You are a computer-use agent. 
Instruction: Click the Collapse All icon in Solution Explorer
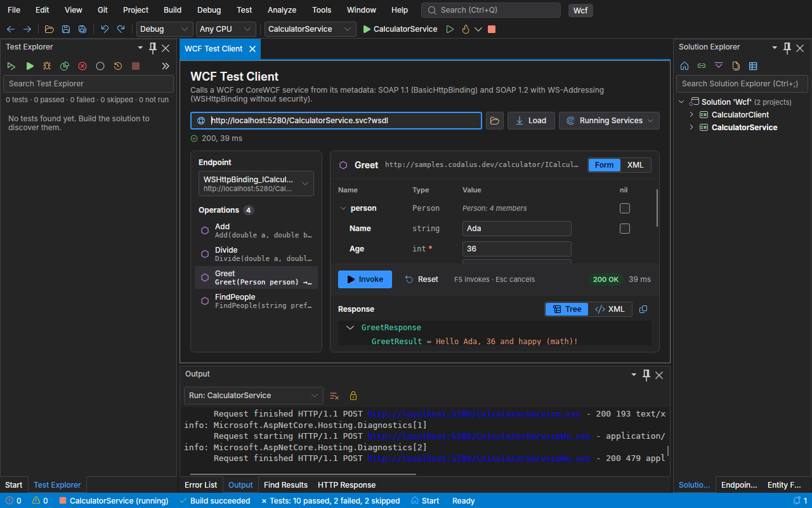[719, 66]
